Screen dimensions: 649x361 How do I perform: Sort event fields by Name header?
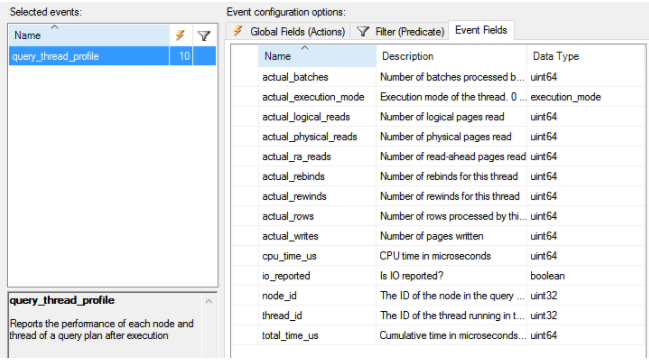[x=317, y=56]
